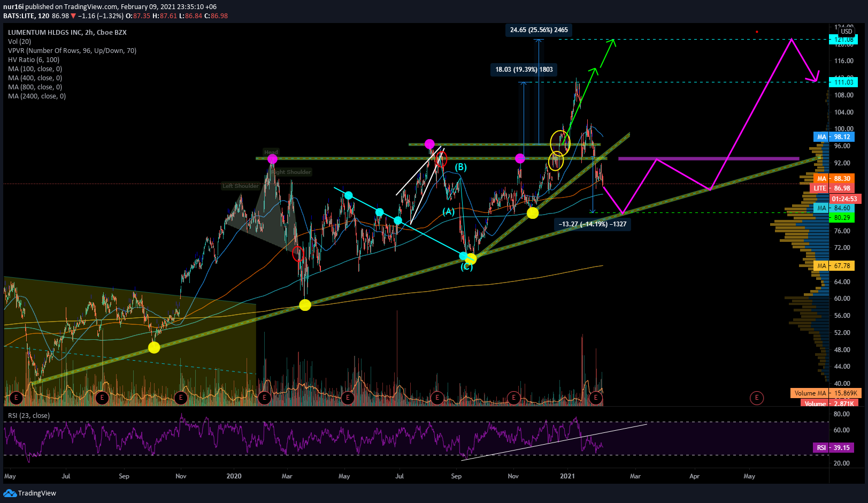
Task: Select the MA (2400, close, 0) legend
Action: tap(37, 96)
